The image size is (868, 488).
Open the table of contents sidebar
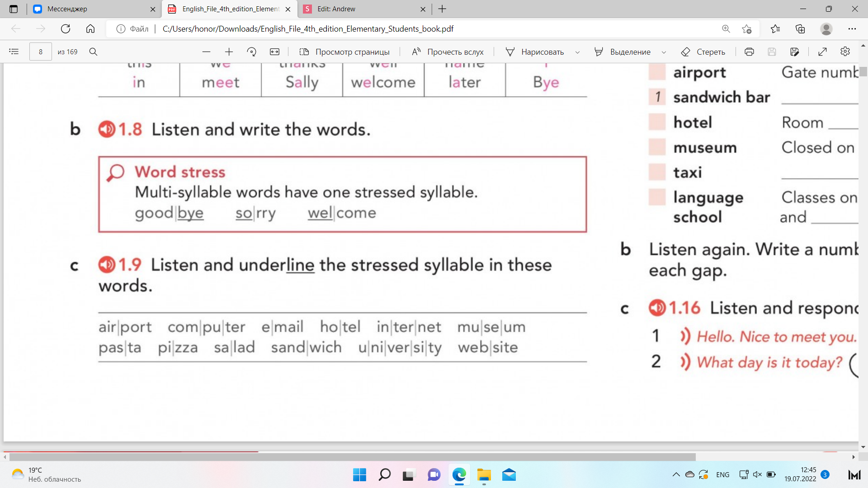[14, 52]
